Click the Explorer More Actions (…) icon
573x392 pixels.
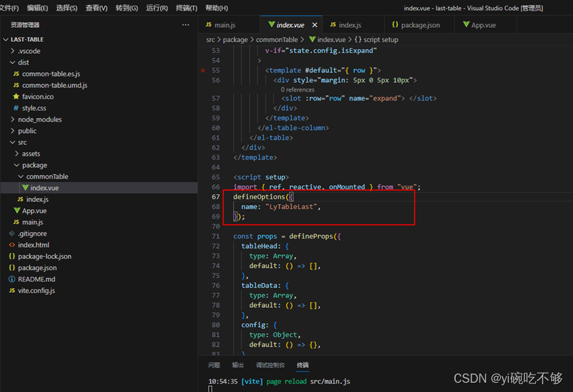(185, 24)
